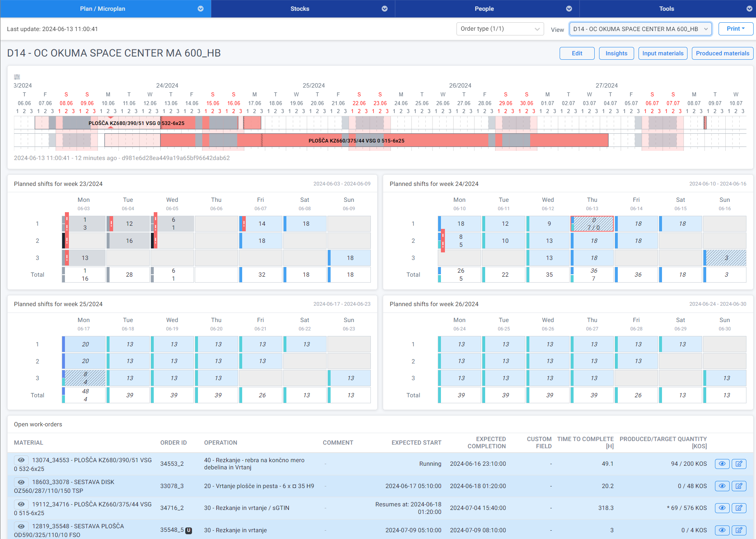Open Gantt chart filter settings icon

coord(17,77)
